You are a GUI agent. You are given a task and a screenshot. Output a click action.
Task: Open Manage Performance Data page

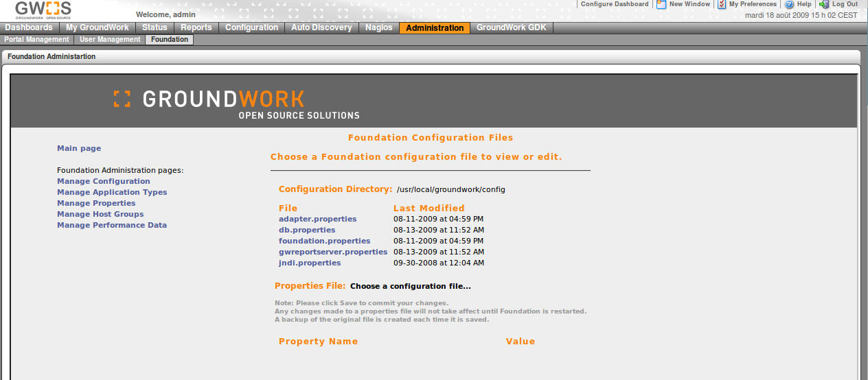[x=112, y=225]
